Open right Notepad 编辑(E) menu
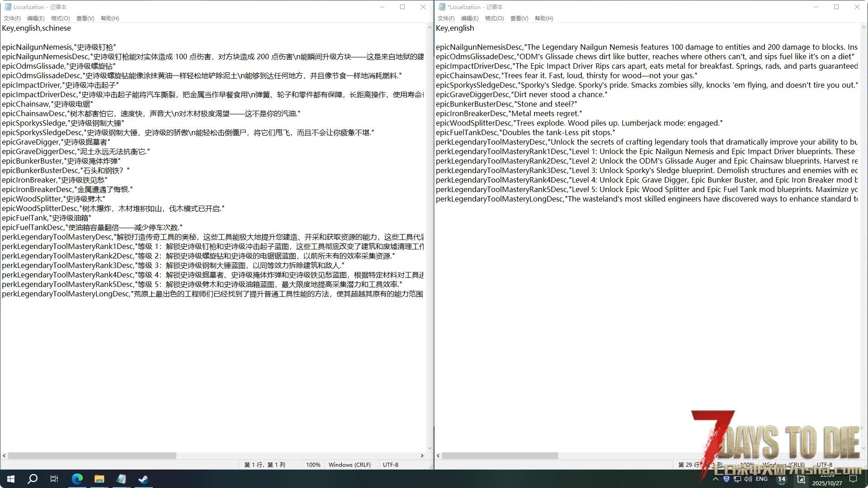 point(470,19)
